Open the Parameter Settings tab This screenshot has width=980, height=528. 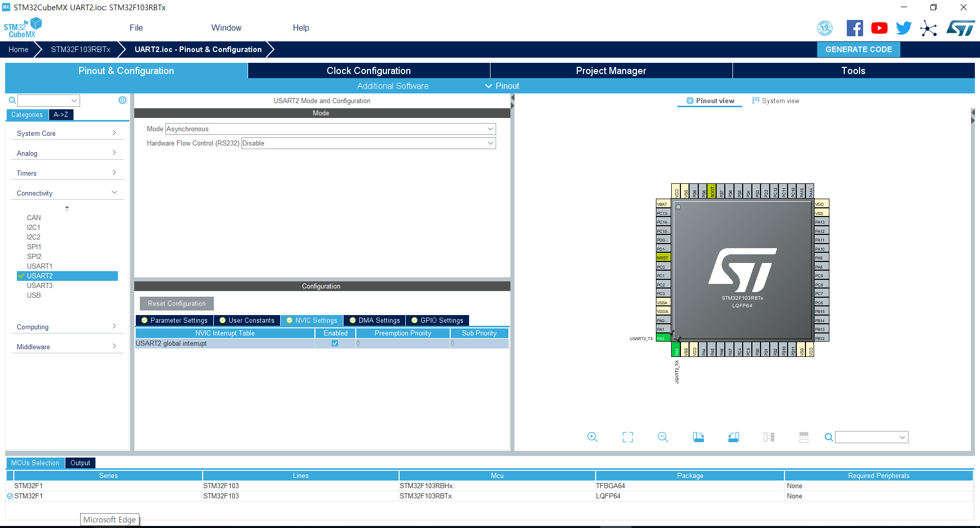(175, 320)
